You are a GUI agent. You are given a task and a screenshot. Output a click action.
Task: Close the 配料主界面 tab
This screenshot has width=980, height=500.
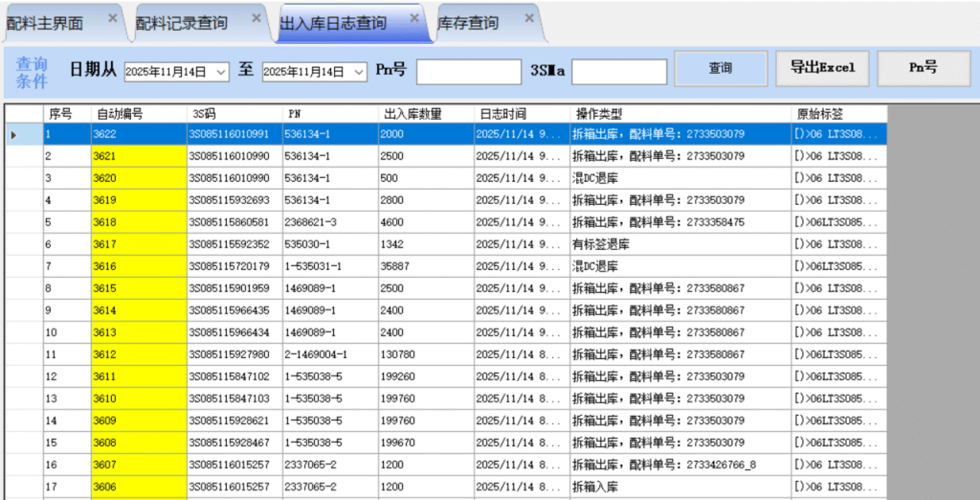[113, 17]
